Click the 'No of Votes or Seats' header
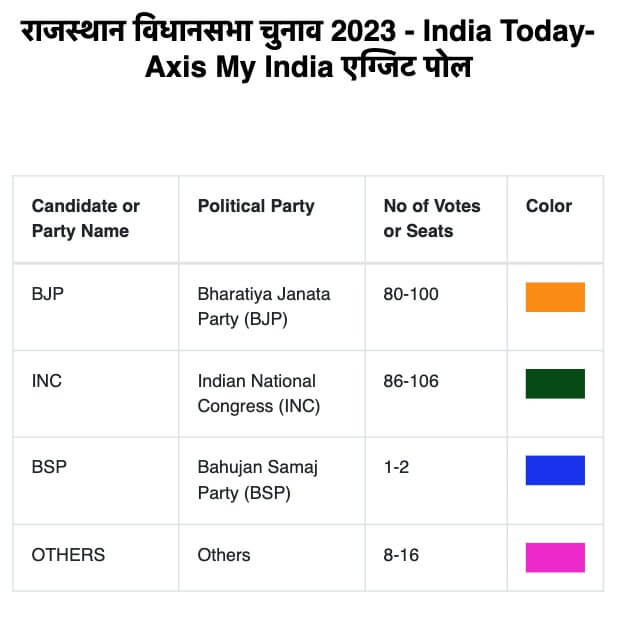618x618 pixels. coord(432,218)
